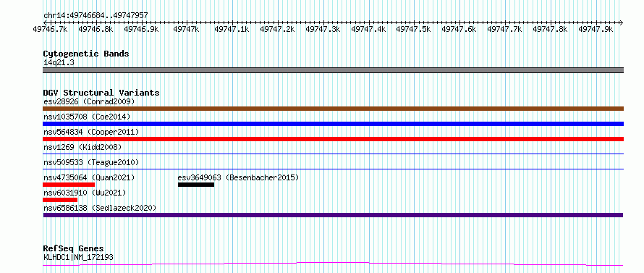This screenshot has width=644, height=273.
Task: Select the red nsv564834 variant bar
Action: 333,139
